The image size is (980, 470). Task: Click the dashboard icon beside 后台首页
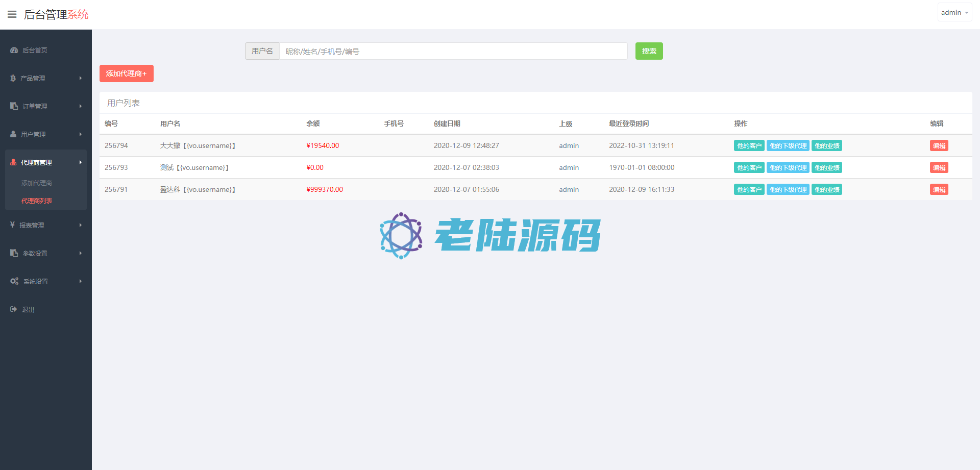[x=14, y=50]
